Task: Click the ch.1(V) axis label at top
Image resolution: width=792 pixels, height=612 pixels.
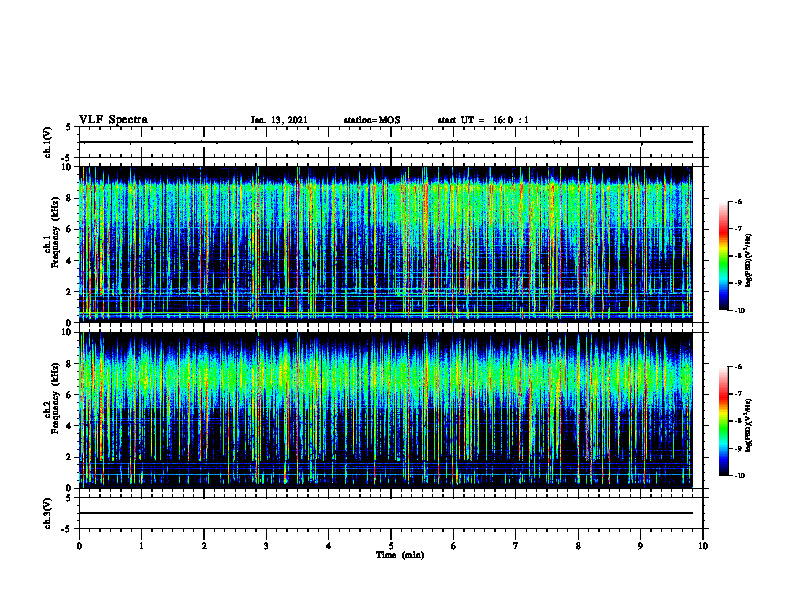Action: tap(47, 142)
